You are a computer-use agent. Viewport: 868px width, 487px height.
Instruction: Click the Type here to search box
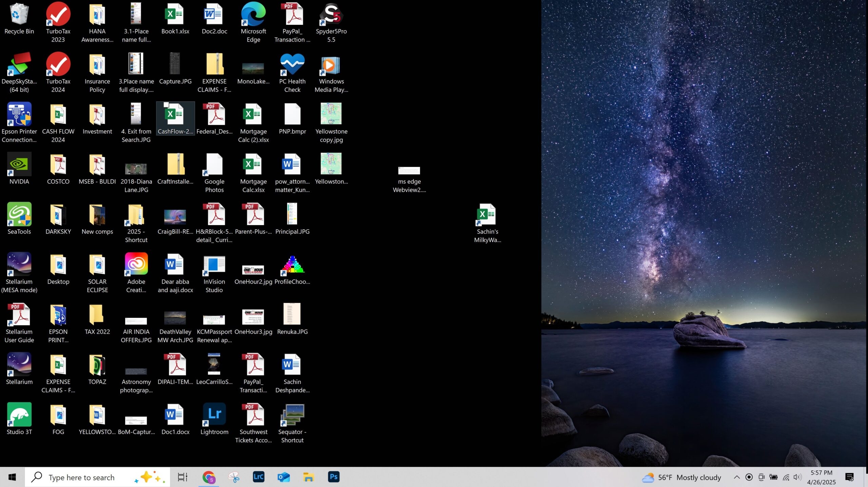point(81,477)
